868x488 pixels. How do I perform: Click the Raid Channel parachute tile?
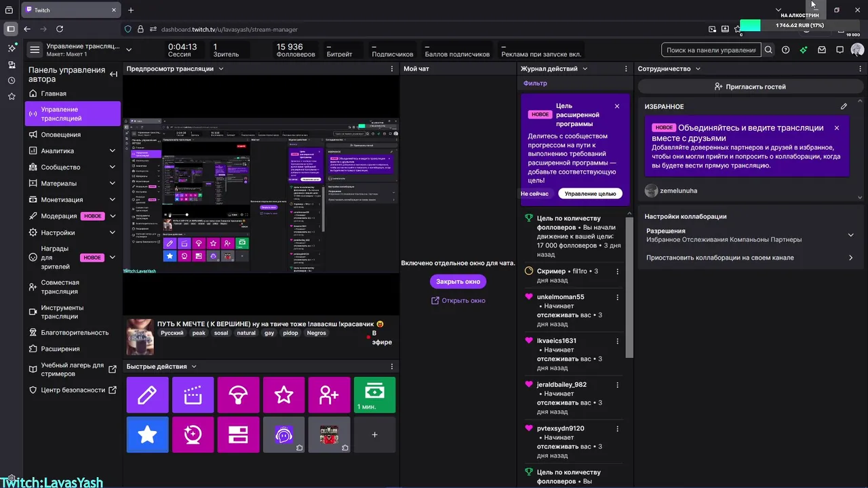pos(238,395)
